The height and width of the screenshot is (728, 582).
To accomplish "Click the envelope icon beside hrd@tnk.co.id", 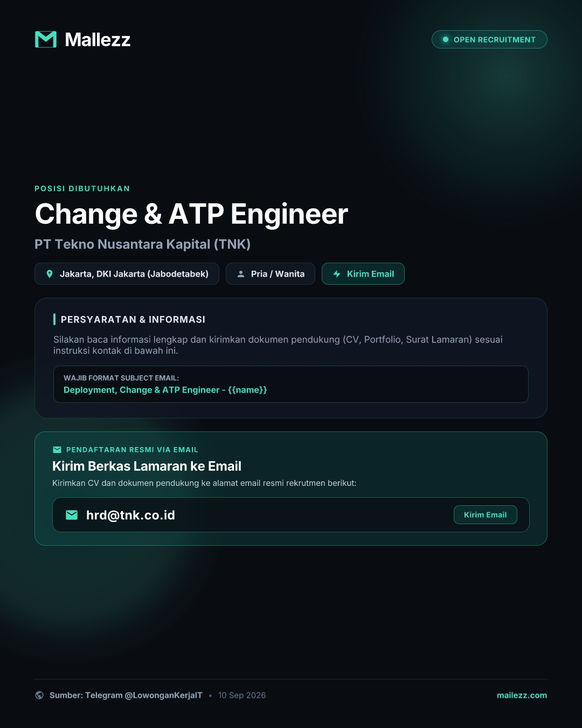I will click(72, 515).
